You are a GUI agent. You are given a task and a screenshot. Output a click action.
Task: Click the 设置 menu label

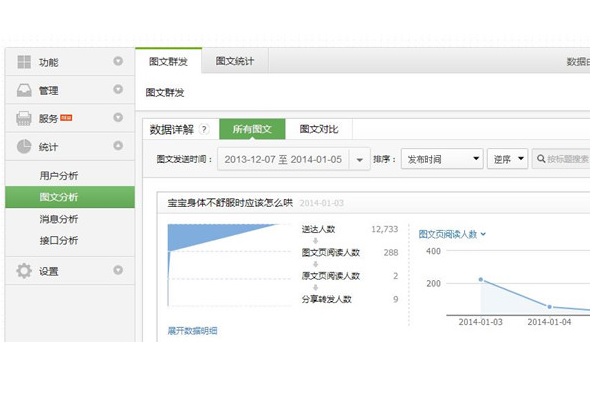[49, 271]
